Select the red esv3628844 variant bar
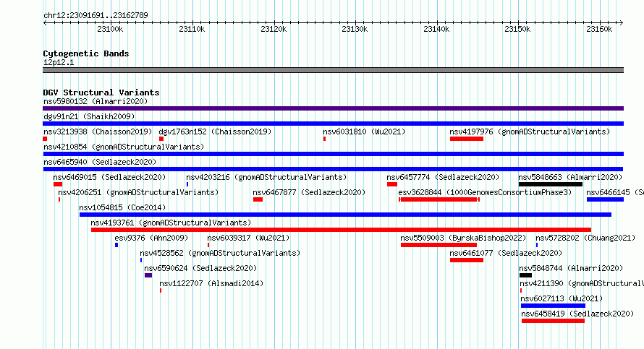Viewport: 644px width, 349px height. coord(439,199)
